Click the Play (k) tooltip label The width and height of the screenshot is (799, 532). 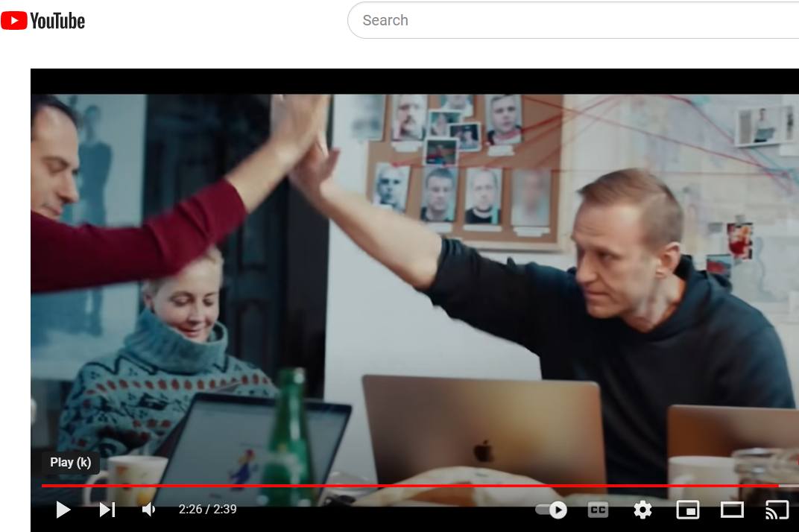(70, 463)
